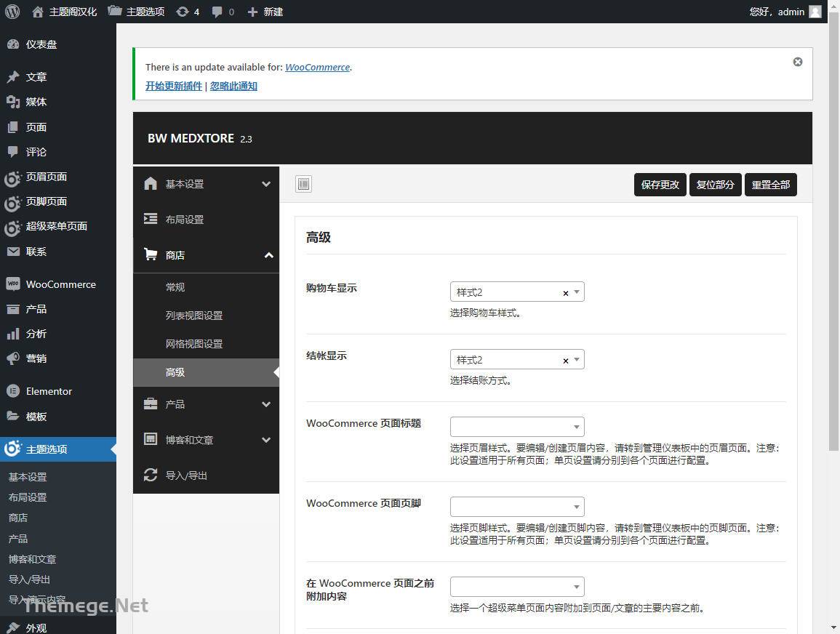
Task: Click the 评论 comment icon in sidebar
Action: pos(13,152)
